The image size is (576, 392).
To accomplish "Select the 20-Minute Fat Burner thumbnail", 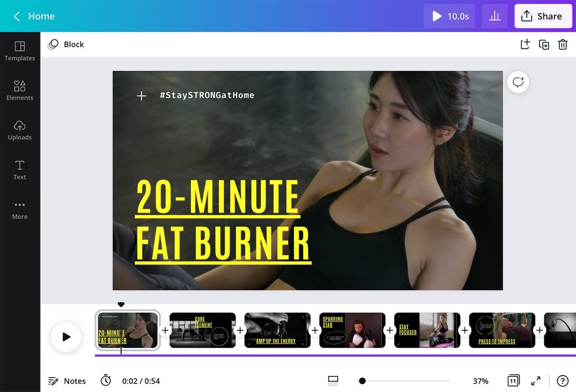I will pos(127,330).
